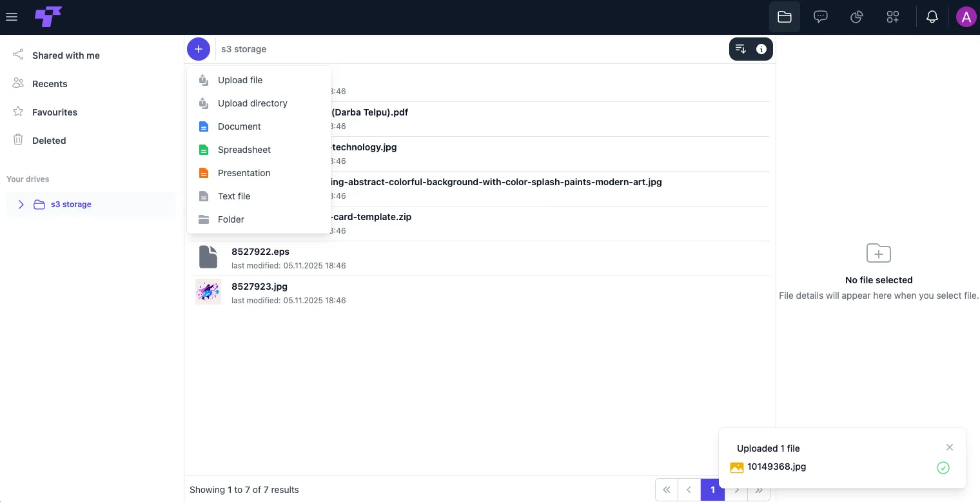Open the notifications bell

tap(932, 17)
